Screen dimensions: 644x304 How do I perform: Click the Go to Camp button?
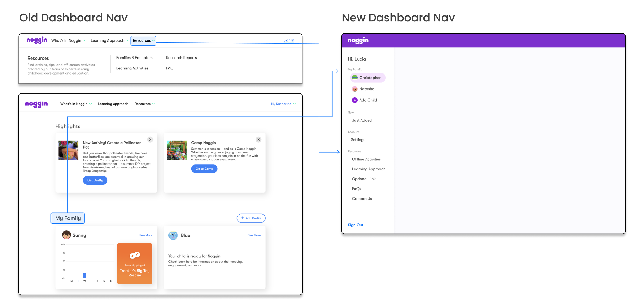point(204,169)
